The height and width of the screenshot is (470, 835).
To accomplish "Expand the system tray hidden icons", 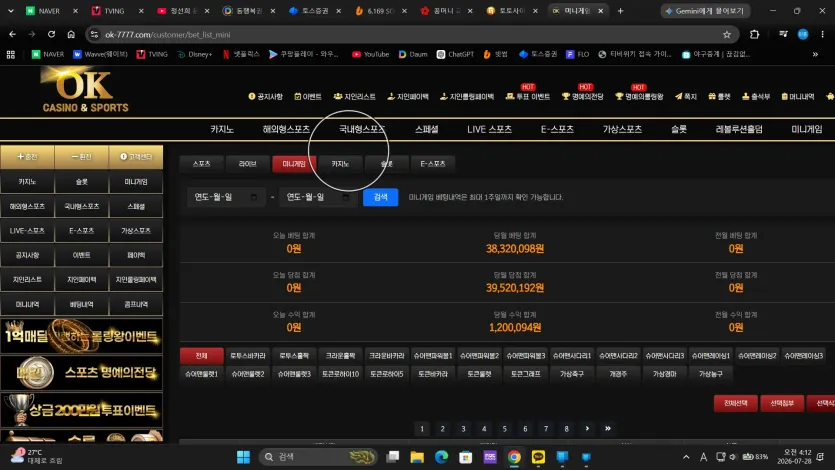I will click(686, 457).
